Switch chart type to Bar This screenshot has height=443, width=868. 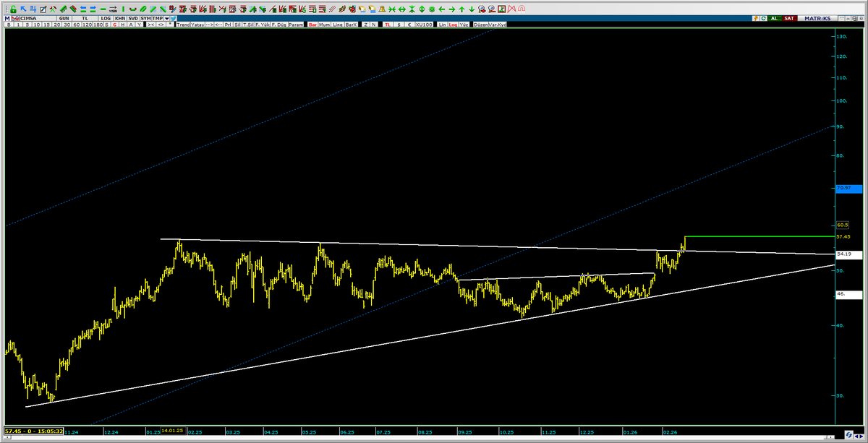point(313,24)
